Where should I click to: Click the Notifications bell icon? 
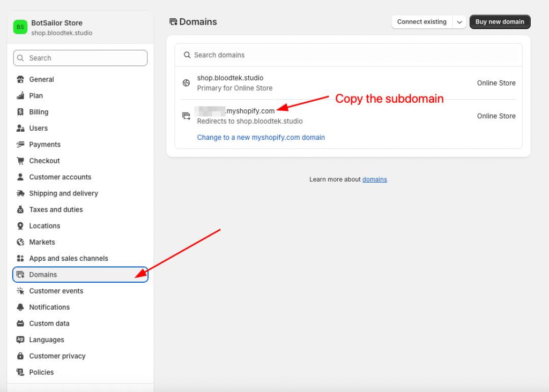tap(20, 307)
